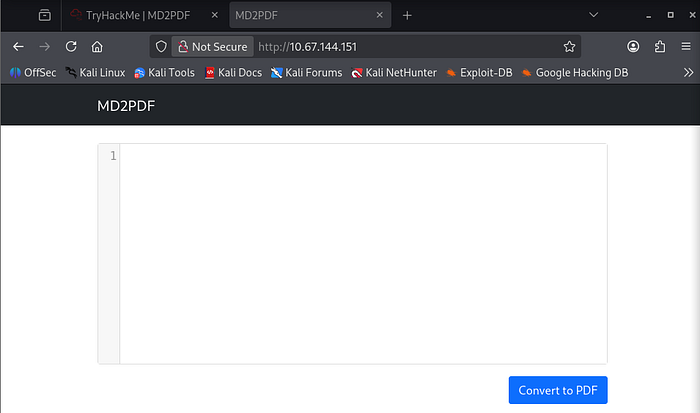Open the hamburger application menu
700x413 pixels.
pos(686,46)
